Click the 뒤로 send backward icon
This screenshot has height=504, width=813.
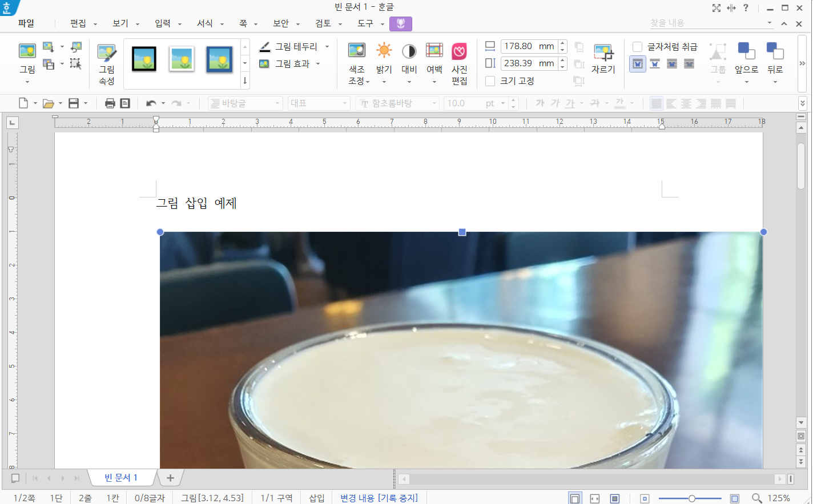click(775, 50)
